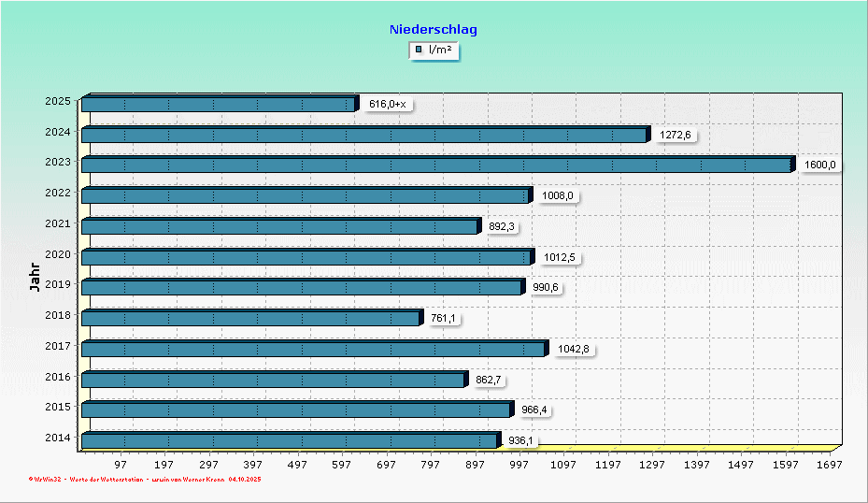Screen dimensions: 868x503
Task: Click the 1600,0 value label
Action: pos(819,165)
